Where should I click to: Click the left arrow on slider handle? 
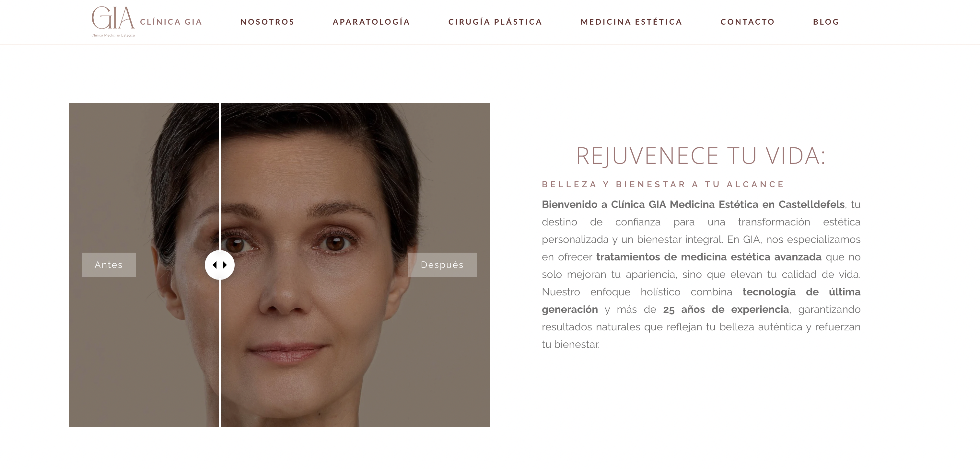[215, 265]
